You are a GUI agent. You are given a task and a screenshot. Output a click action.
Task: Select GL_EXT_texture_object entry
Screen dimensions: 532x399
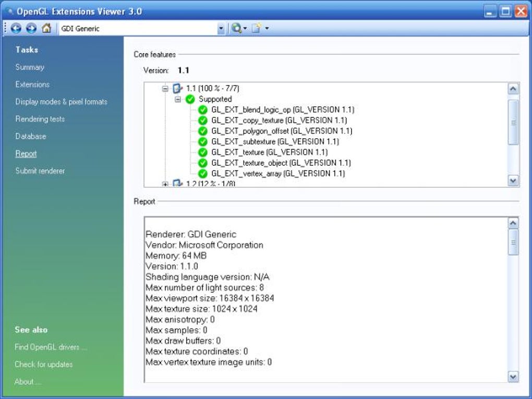tap(281, 163)
